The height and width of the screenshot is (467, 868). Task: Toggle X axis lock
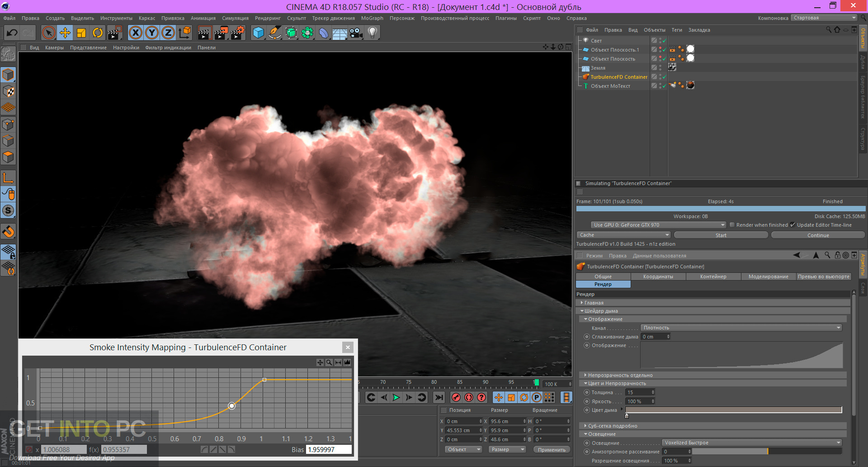pos(136,33)
